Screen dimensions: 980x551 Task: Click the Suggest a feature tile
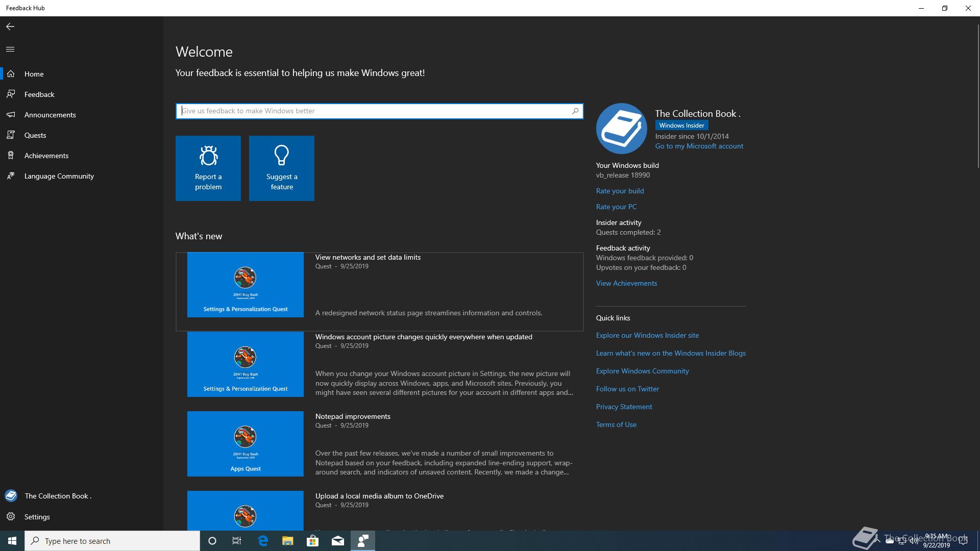point(282,168)
